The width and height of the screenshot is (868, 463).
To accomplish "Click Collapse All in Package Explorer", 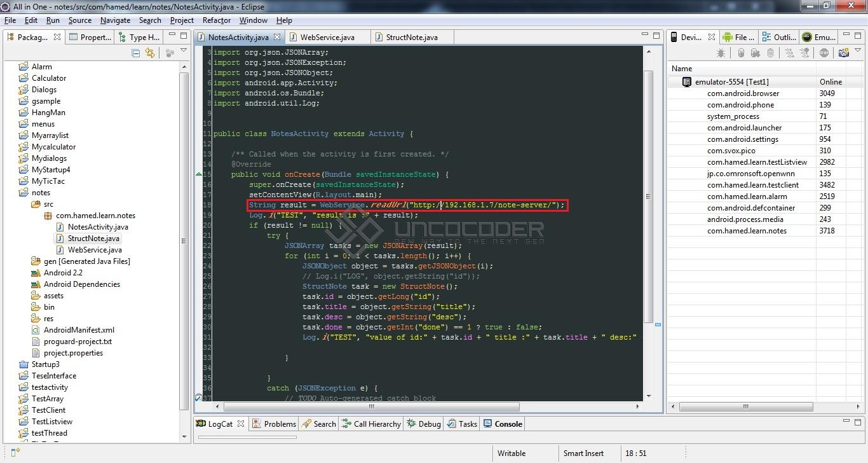I will tap(136, 53).
